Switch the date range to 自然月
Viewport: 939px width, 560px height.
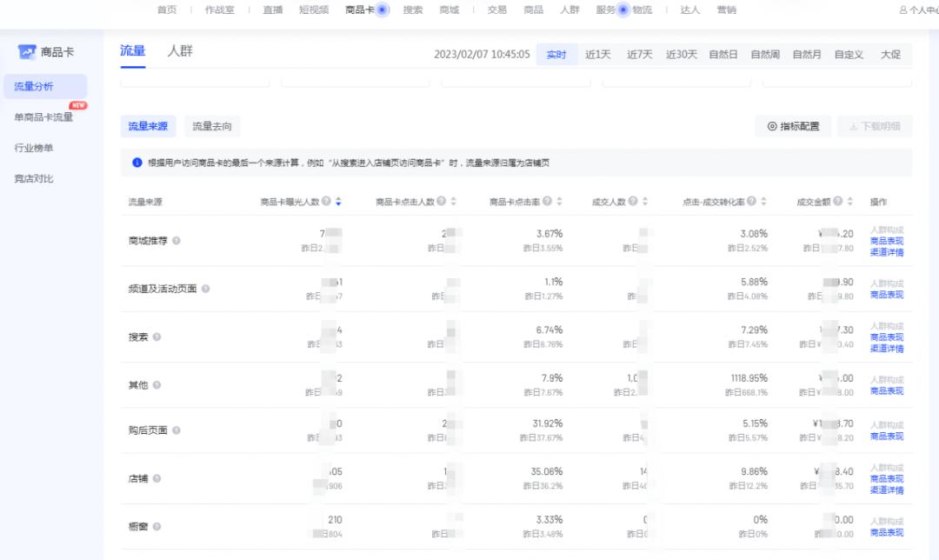(x=807, y=54)
